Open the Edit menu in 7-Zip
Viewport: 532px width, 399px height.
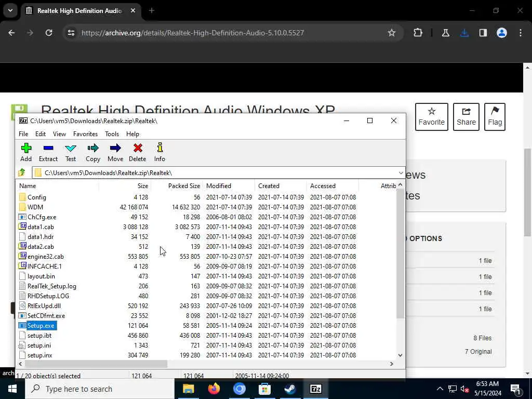[41, 134]
